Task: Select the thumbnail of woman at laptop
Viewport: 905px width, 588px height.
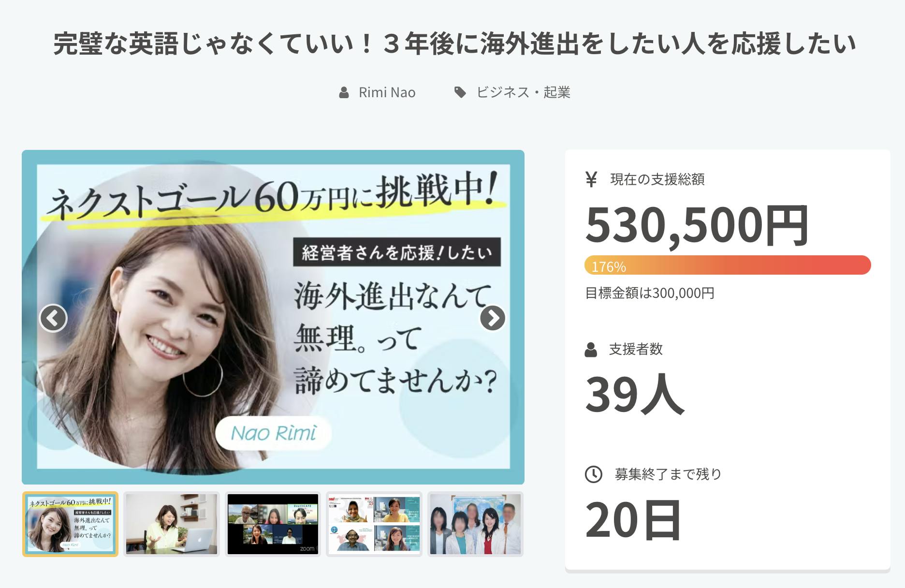Action: click(x=172, y=524)
